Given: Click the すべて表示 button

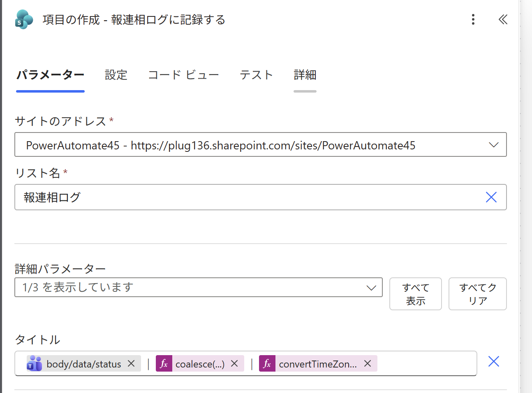Looking at the screenshot, I should (x=416, y=294).
